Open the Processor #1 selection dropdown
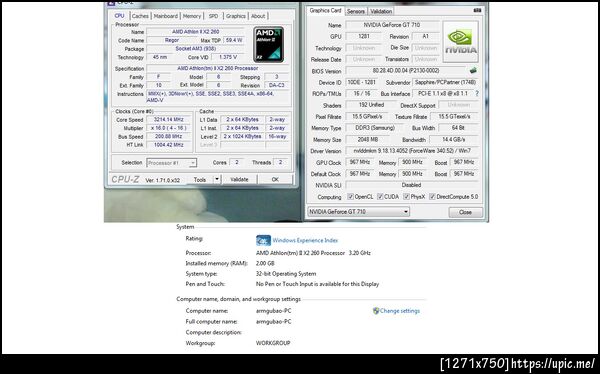600x374 pixels. [171, 163]
